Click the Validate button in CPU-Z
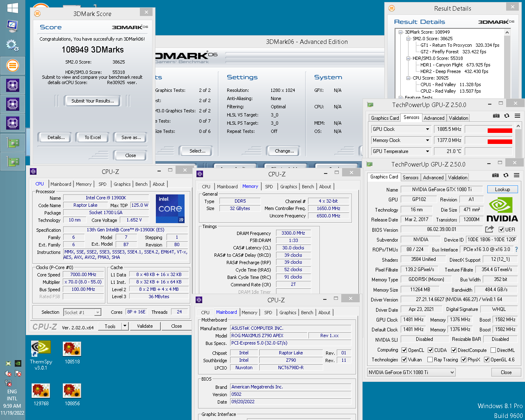This screenshot has height=420, width=525. (x=145, y=326)
